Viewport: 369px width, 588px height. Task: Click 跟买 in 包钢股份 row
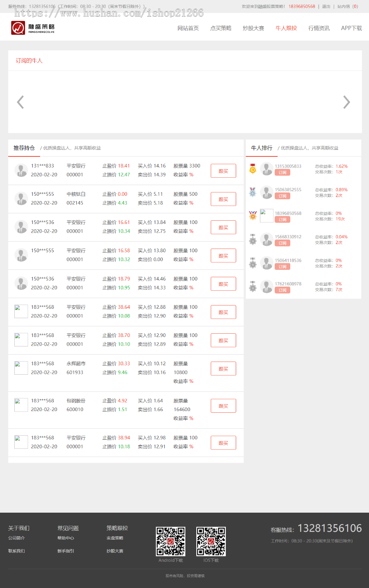point(223,406)
